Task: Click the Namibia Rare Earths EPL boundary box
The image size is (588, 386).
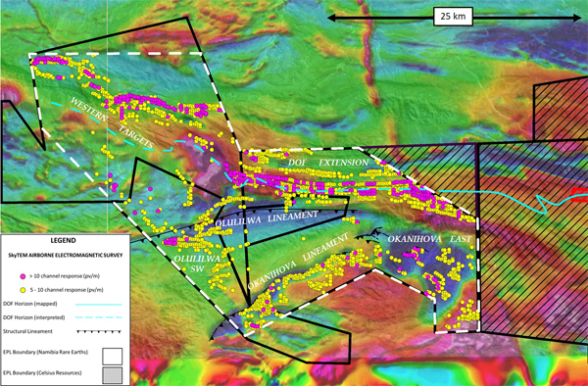Action: click(x=113, y=357)
